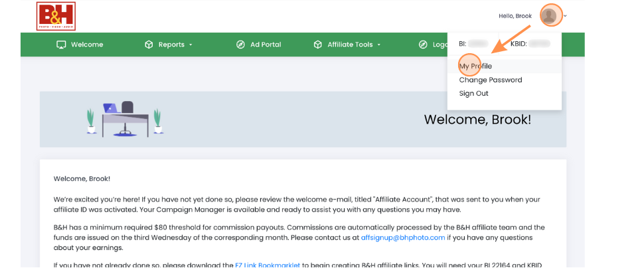Click the Welcome, Brook! banner heading

(477, 120)
